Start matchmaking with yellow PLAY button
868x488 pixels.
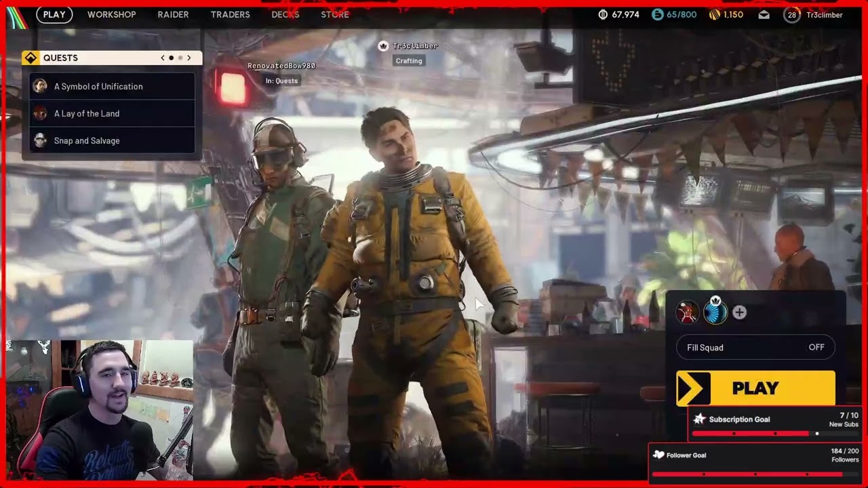(755, 388)
